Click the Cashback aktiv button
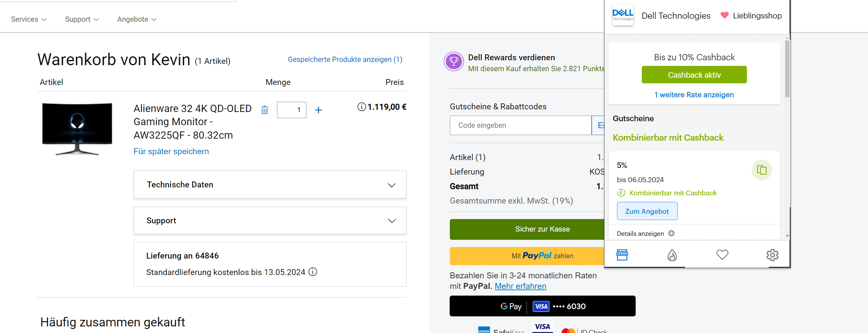The width and height of the screenshot is (868, 333). (x=694, y=75)
